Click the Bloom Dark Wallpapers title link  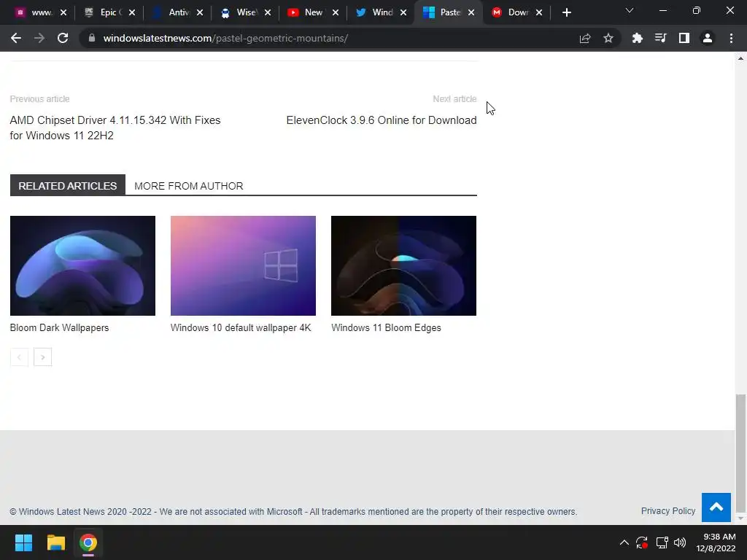[59, 327]
